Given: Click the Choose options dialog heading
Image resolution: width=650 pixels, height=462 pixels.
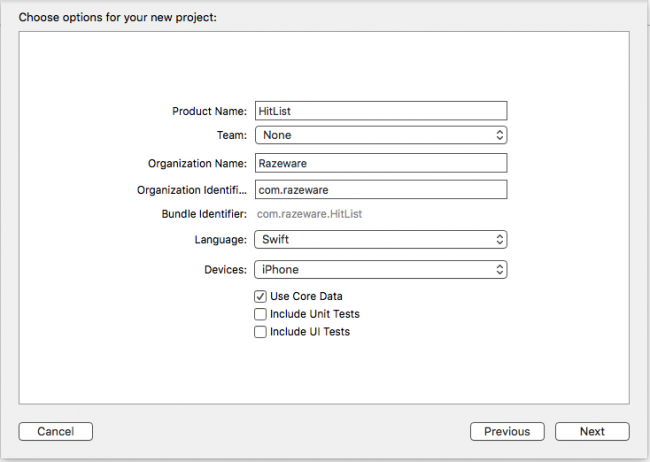Looking at the screenshot, I should pyautogui.click(x=118, y=17).
